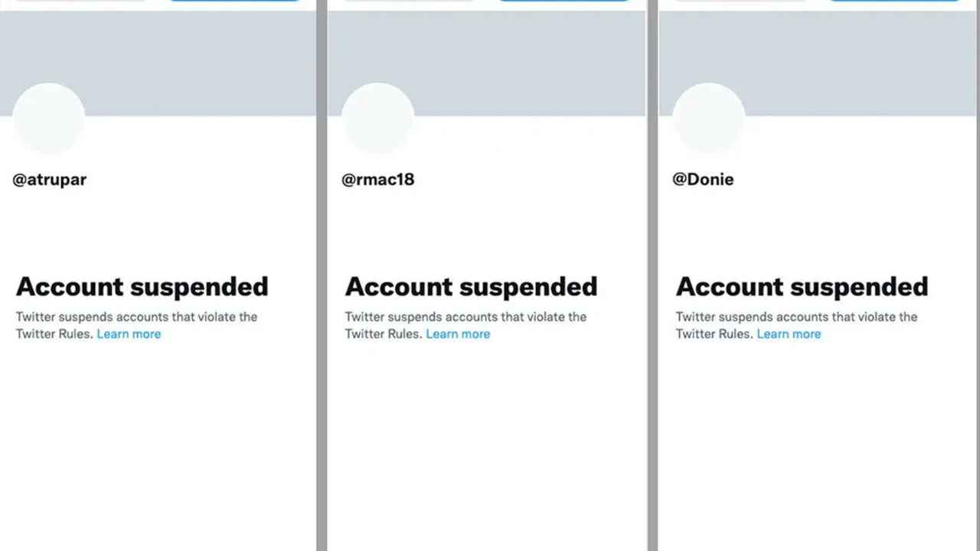Image resolution: width=980 pixels, height=551 pixels.
Task: Click "Twitter Rules." text in @Donie panel
Action: pos(714,334)
